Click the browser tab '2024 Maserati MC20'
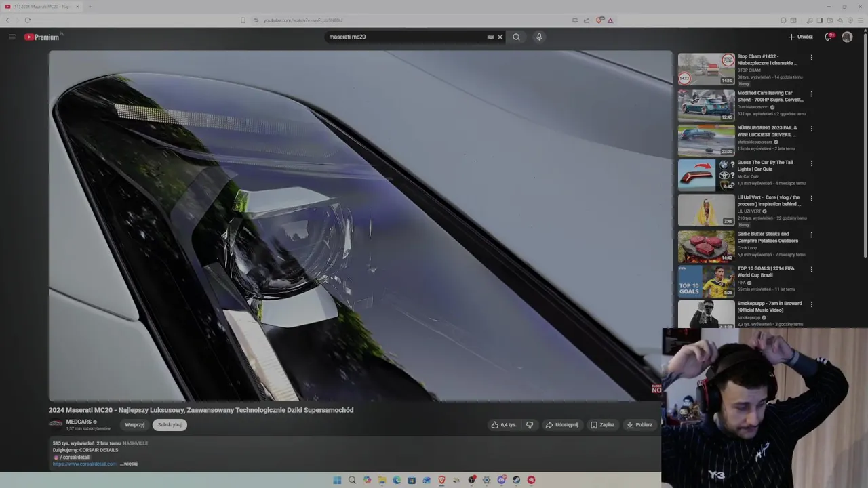 tap(42, 7)
